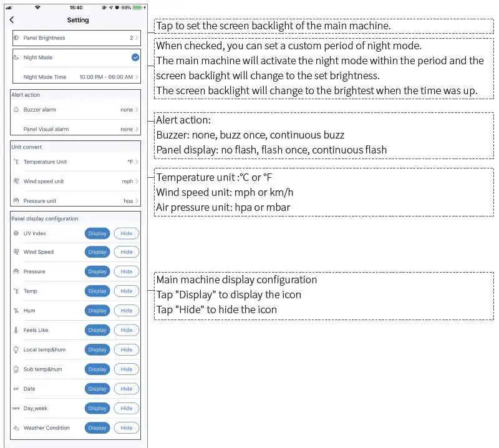Select Hide for Sub temp&hum

tap(127, 369)
